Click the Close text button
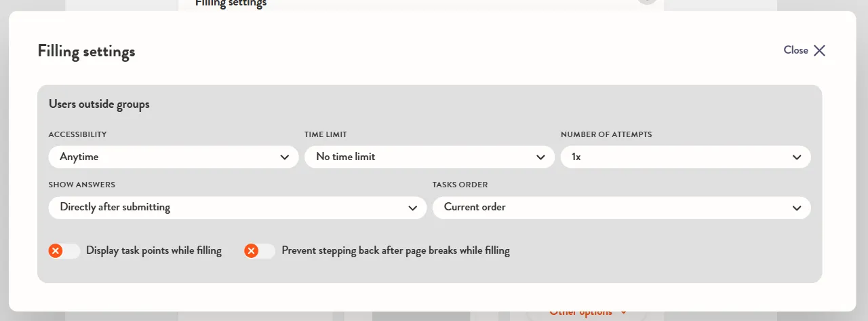 coord(796,50)
